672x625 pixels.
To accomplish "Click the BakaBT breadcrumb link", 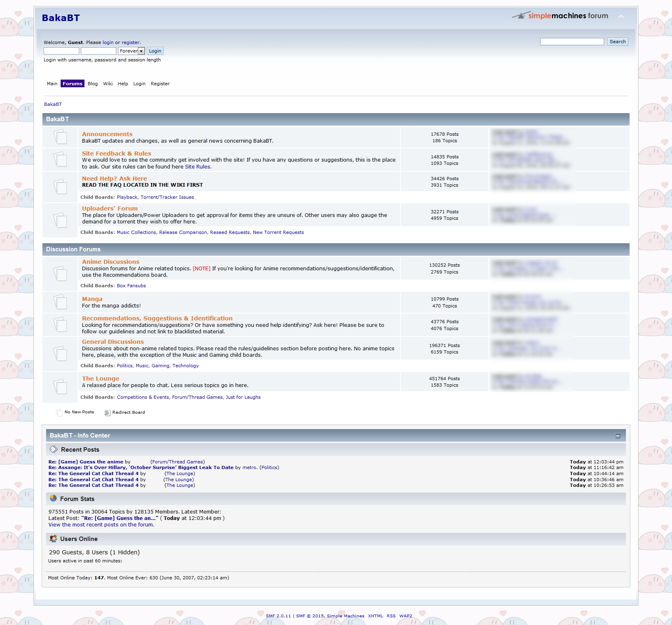I will (x=53, y=104).
